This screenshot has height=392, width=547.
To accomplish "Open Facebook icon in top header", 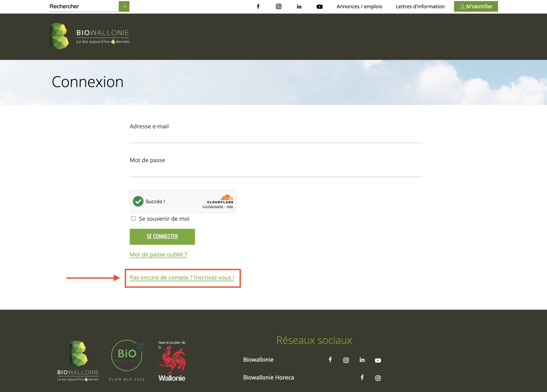I will tap(258, 6).
